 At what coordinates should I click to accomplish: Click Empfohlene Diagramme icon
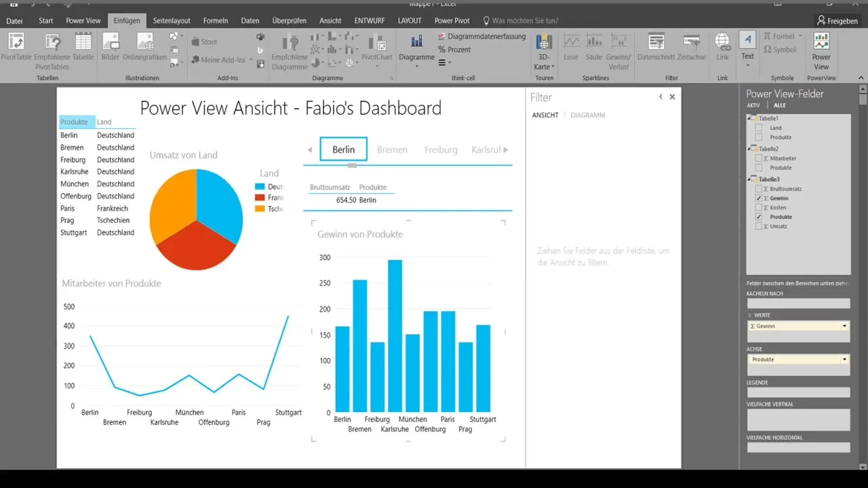click(x=290, y=42)
